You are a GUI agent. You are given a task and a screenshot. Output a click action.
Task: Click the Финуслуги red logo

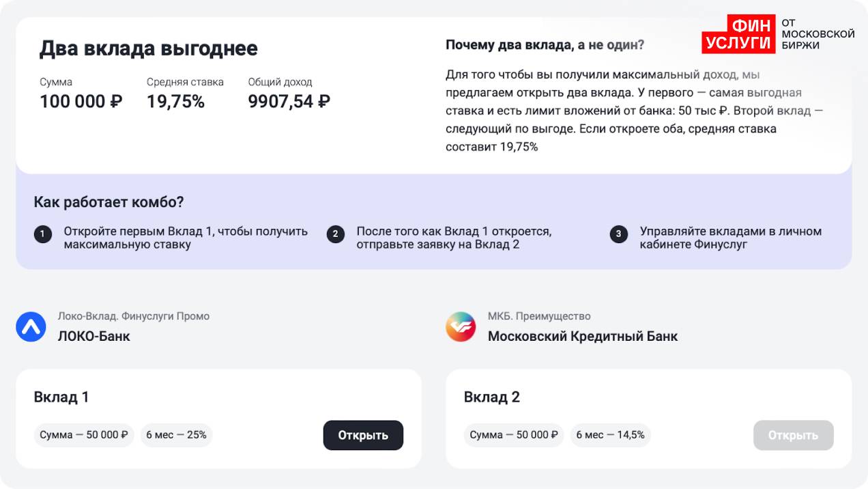tap(738, 34)
